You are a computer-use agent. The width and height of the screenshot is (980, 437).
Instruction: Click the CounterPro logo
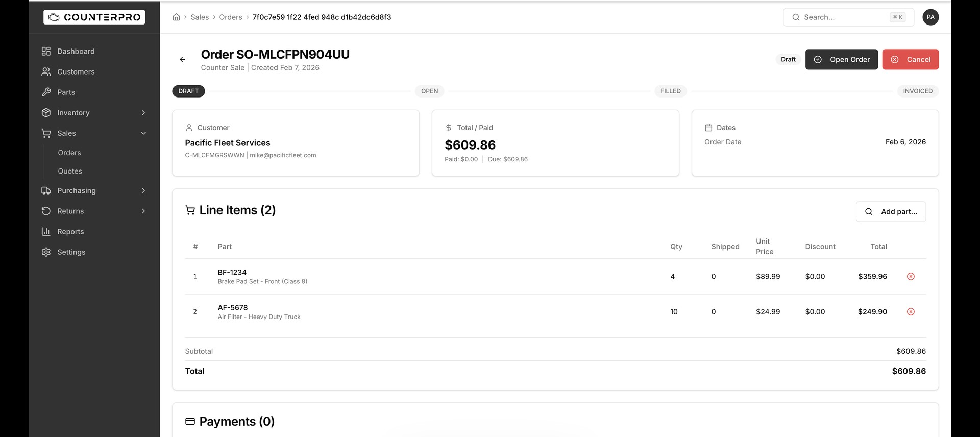coord(94,17)
